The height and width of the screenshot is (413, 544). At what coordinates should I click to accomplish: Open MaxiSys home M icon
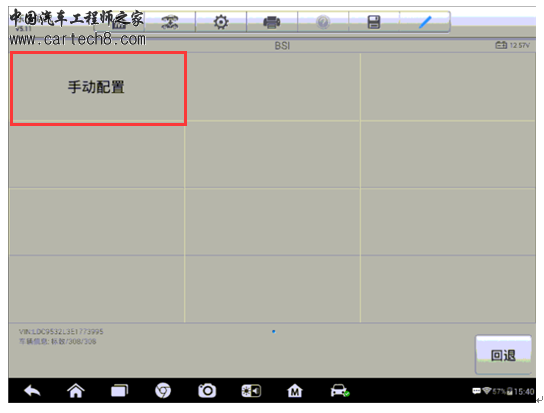point(295,391)
